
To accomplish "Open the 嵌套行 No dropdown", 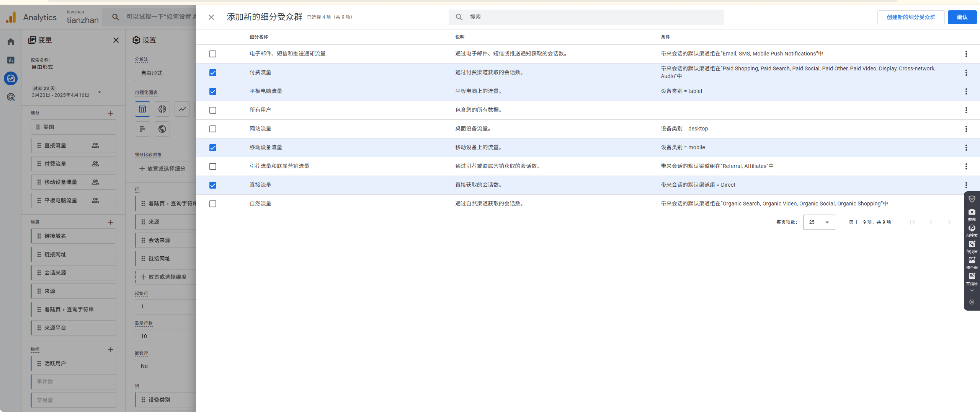I will click(x=165, y=366).
